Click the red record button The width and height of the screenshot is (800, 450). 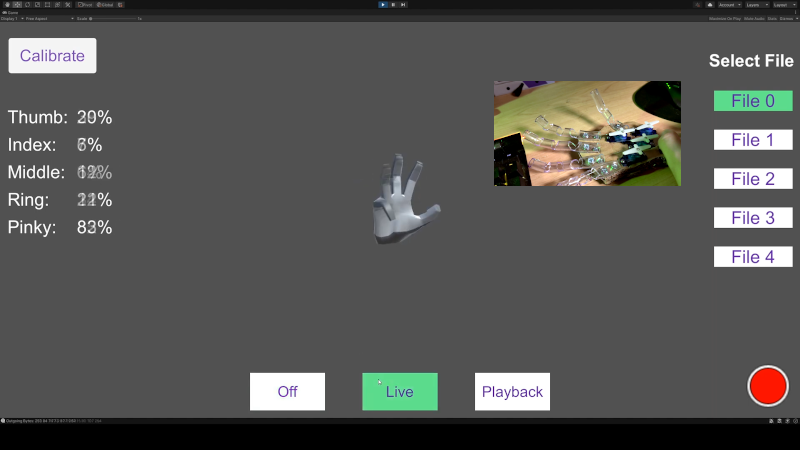768,386
